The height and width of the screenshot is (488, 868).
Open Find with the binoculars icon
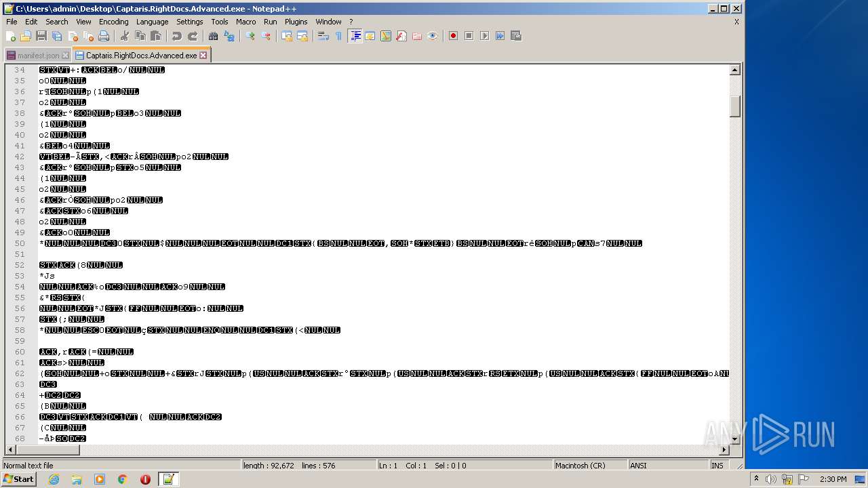point(213,36)
